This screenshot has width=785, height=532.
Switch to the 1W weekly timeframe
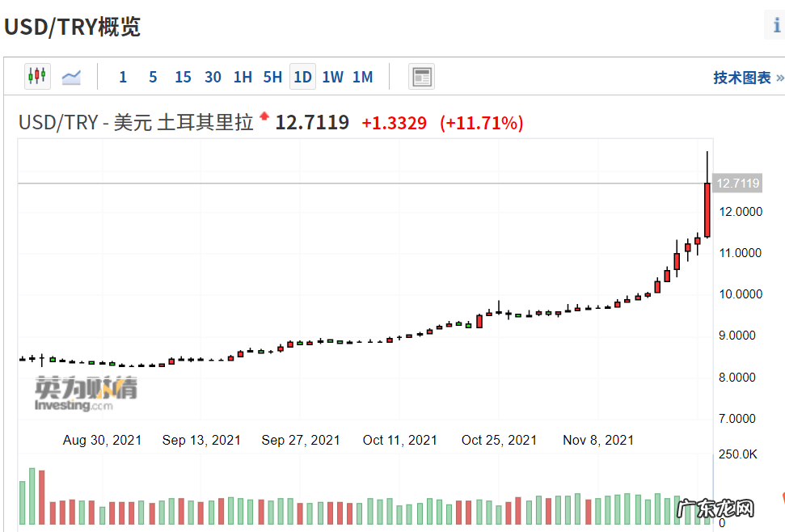(x=332, y=76)
